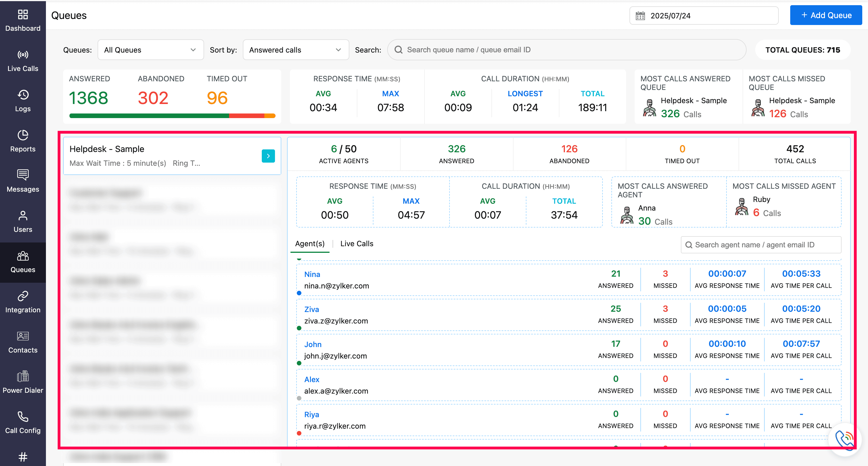This screenshot has height=466, width=868.
Task: Click the search agent name field
Action: [761, 245]
